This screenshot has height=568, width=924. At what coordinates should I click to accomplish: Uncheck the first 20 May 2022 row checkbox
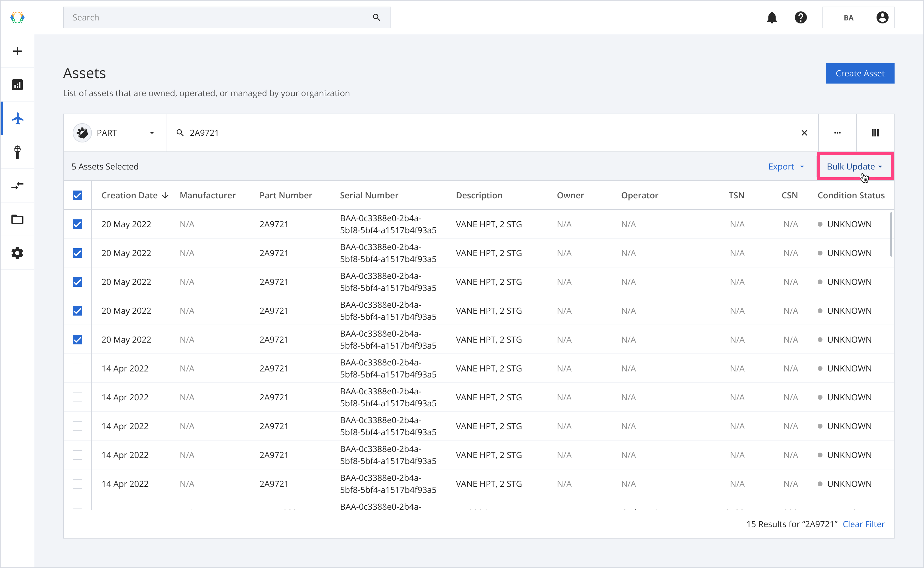point(77,224)
